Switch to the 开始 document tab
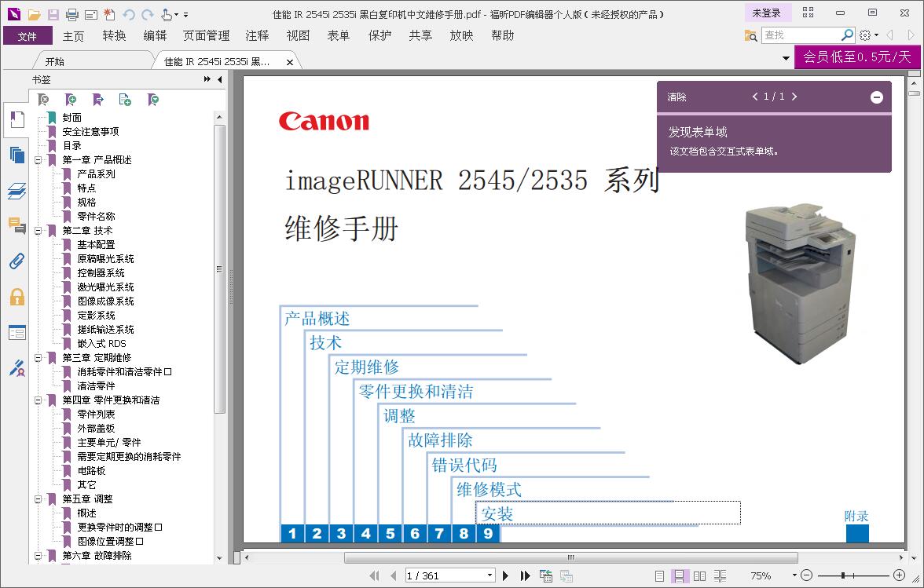 pos(55,61)
